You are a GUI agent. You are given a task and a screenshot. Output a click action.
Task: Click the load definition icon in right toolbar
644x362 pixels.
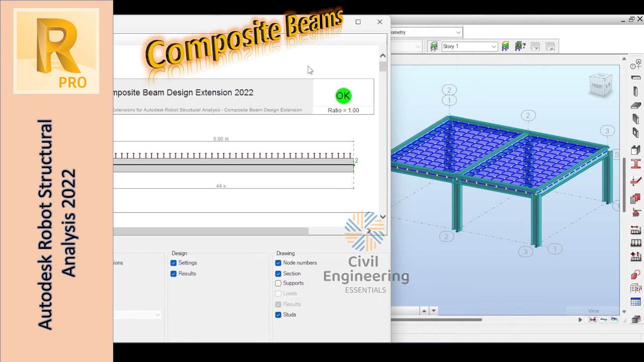(636, 243)
